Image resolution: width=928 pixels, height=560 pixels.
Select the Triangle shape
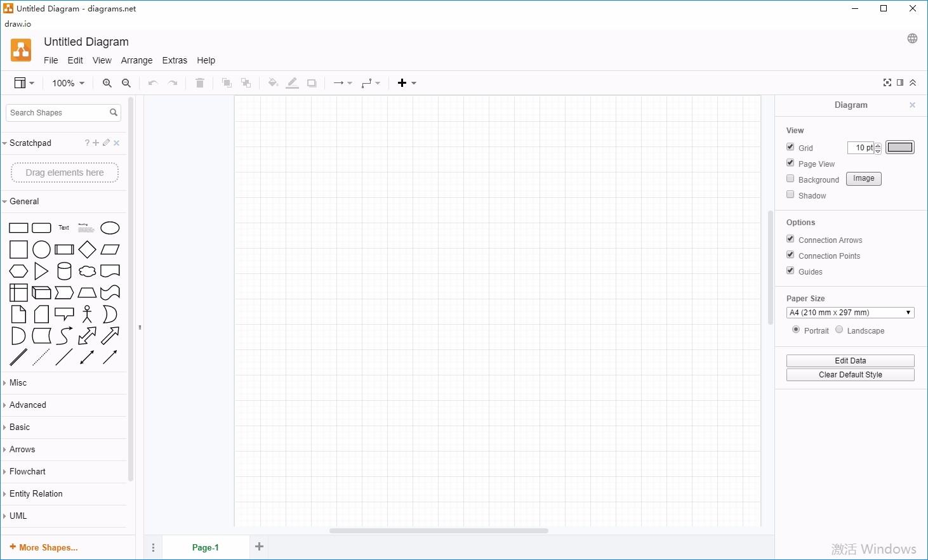tap(41, 271)
